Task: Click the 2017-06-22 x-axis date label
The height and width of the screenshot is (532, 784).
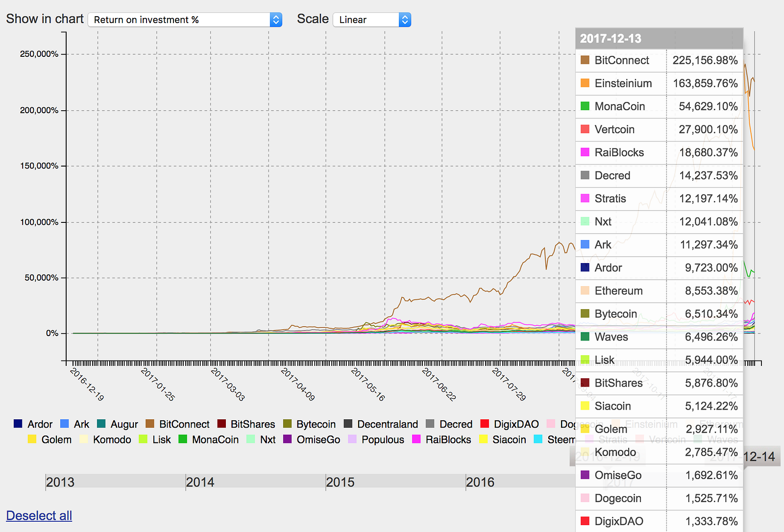Action: [439, 385]
